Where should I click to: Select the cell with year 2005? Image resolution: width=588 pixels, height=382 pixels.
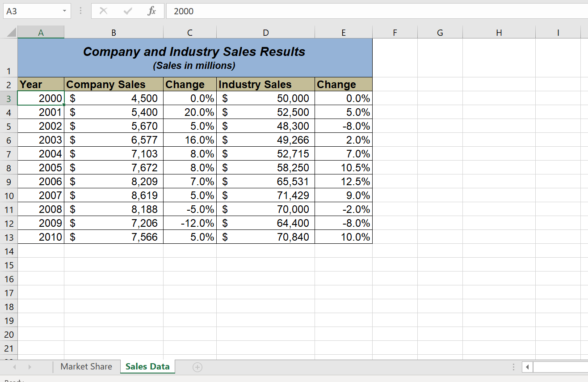pyautogui.click(x=41, y=167)
